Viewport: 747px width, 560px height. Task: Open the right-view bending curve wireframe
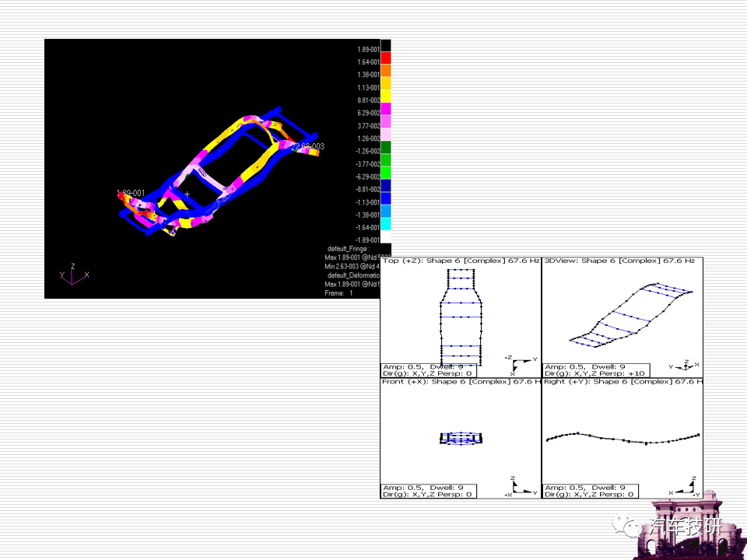tap(622, 438)
